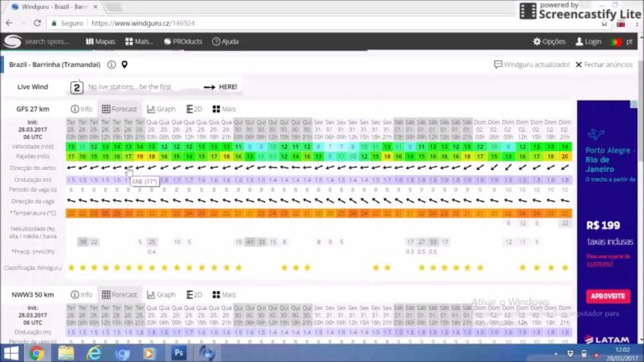
Task: Open Photoshop from taskbar
Action: 179,353
